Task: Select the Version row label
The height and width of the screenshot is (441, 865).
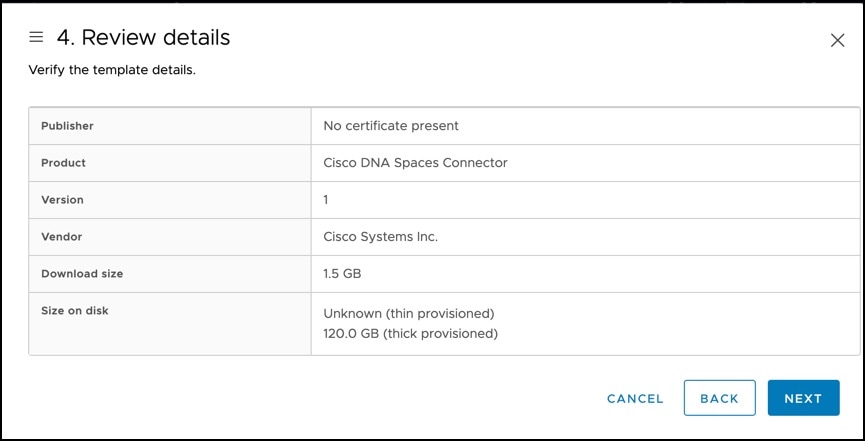Action: pos(62,200)
